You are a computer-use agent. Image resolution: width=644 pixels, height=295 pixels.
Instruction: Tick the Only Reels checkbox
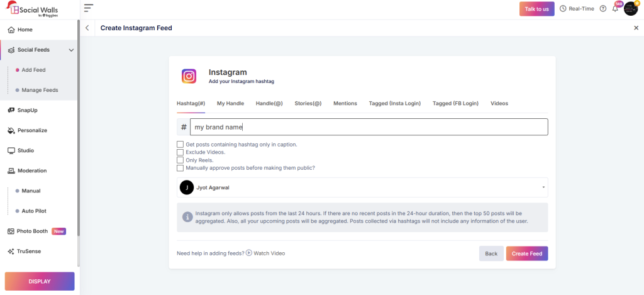click(x=180, y=160)
